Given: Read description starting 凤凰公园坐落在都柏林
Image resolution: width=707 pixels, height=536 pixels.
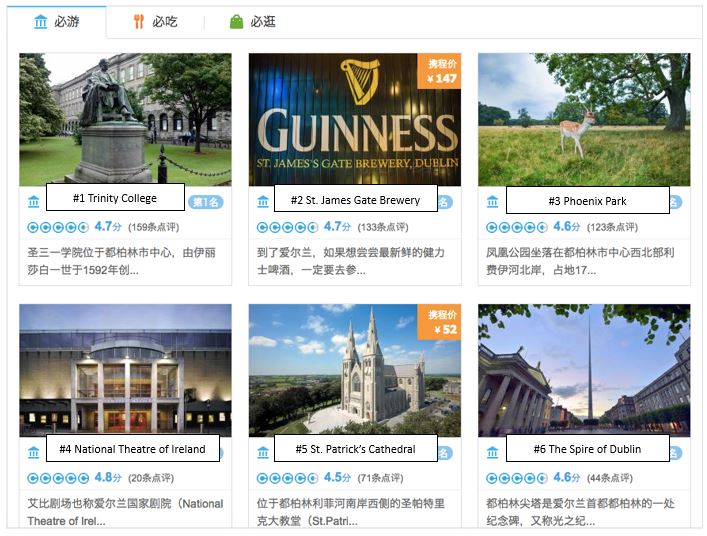Looking at the screenshot, I should point(580,261).
